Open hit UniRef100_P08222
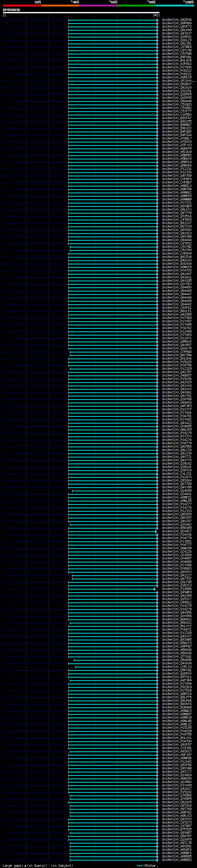The image size is (197, 868). pyautogui.click(x=176, y=71)
